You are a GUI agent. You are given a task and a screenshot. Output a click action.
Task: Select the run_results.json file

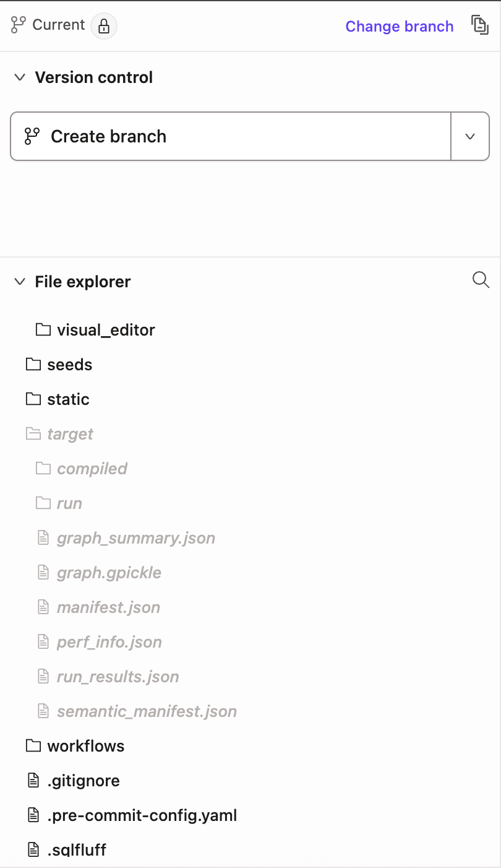pos(118,676)
